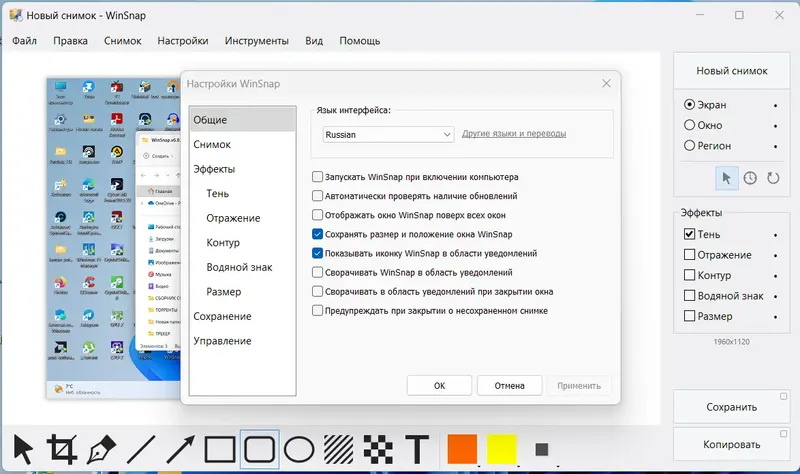The height and width of the screenshot is (474, 800).
Task: Uncheck saving WinSnap window size and position
Action: [x=317, y=234]
